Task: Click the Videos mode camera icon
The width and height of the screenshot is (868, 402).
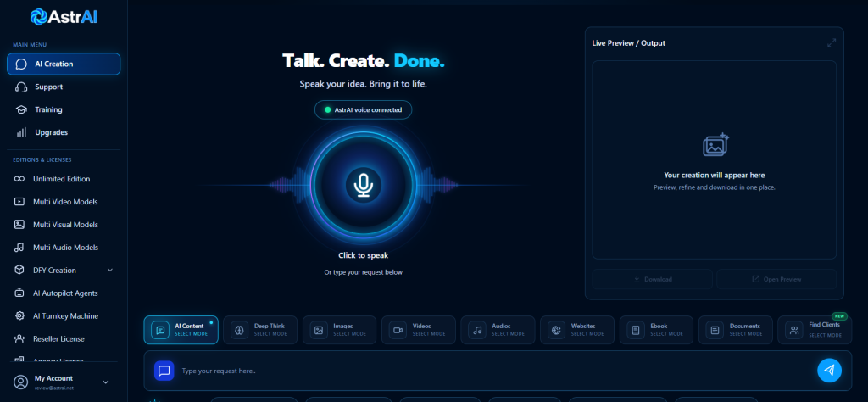Action: coord(398,330)
